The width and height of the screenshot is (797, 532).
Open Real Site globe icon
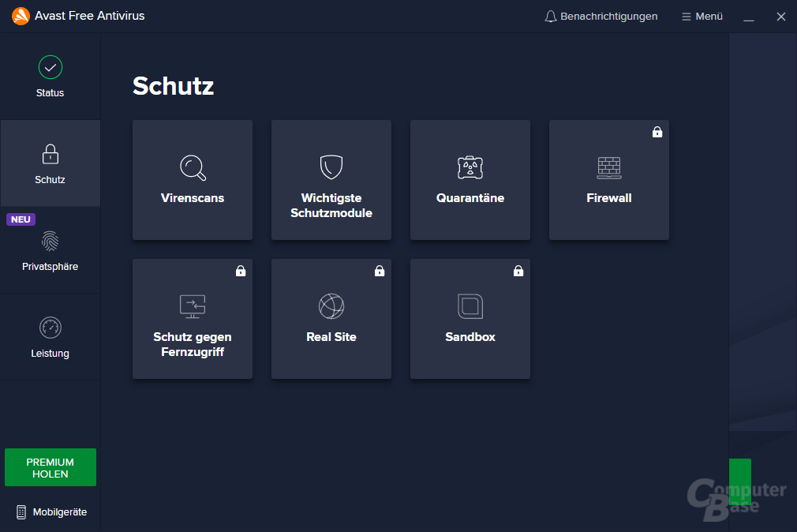coord(331,306)
